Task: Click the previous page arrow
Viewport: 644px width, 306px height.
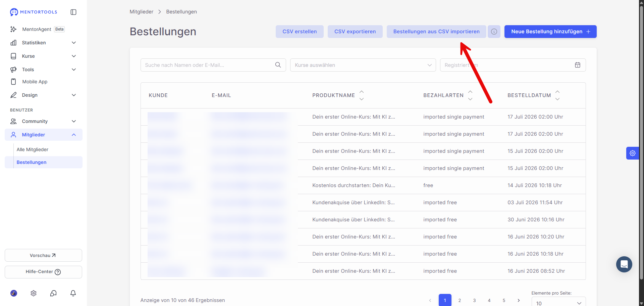Action: pos(430,300)
